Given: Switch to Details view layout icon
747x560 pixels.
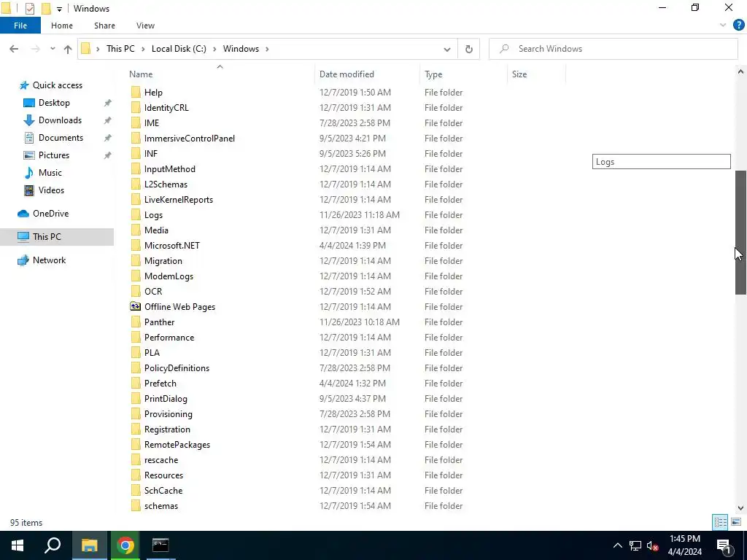Looking at the screenshot, I should (x=720, y=522).
